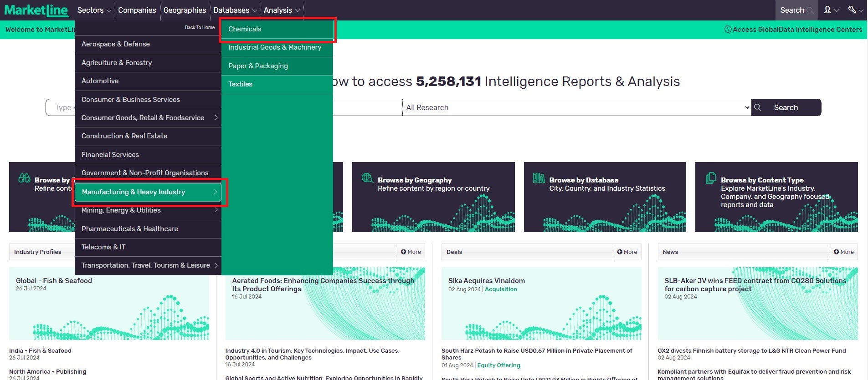The image size is (868, 380).
Task: Expand the Analysis menu
Action: pos(281,10)
